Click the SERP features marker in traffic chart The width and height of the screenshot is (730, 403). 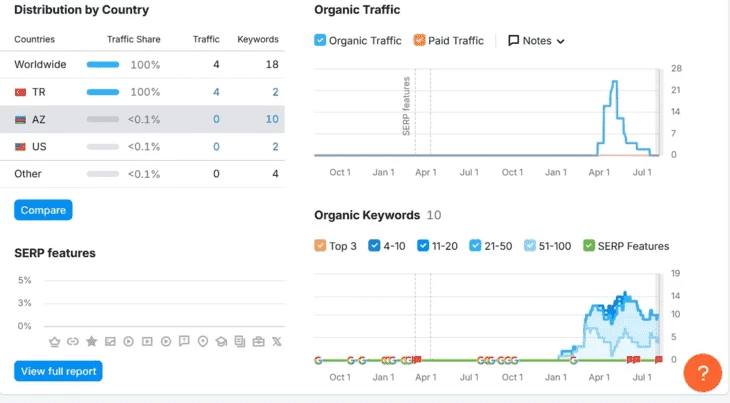pos(406,106)
